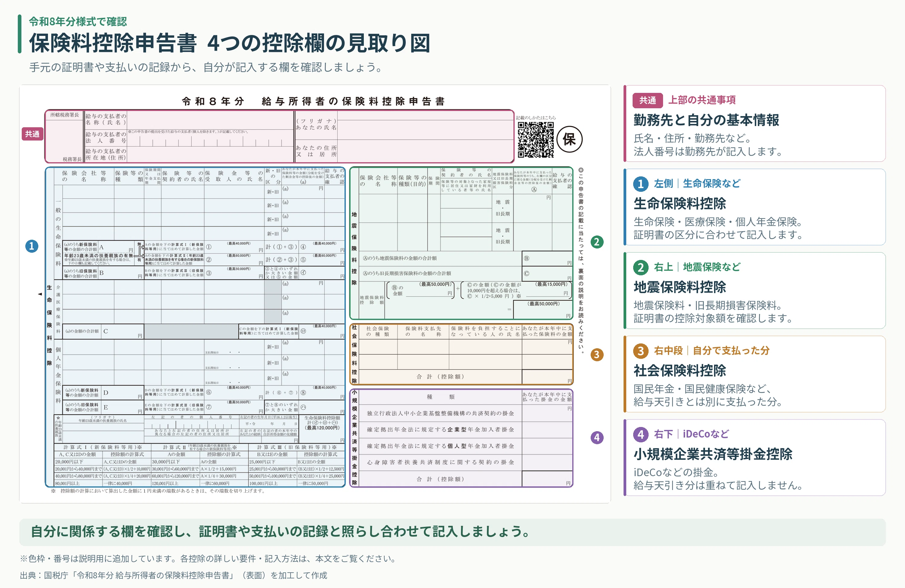Viewport: 905px width, 588px height.
Task: Click the QR code beside the form header
Action: pyautogui.click(x=535, y=140)
